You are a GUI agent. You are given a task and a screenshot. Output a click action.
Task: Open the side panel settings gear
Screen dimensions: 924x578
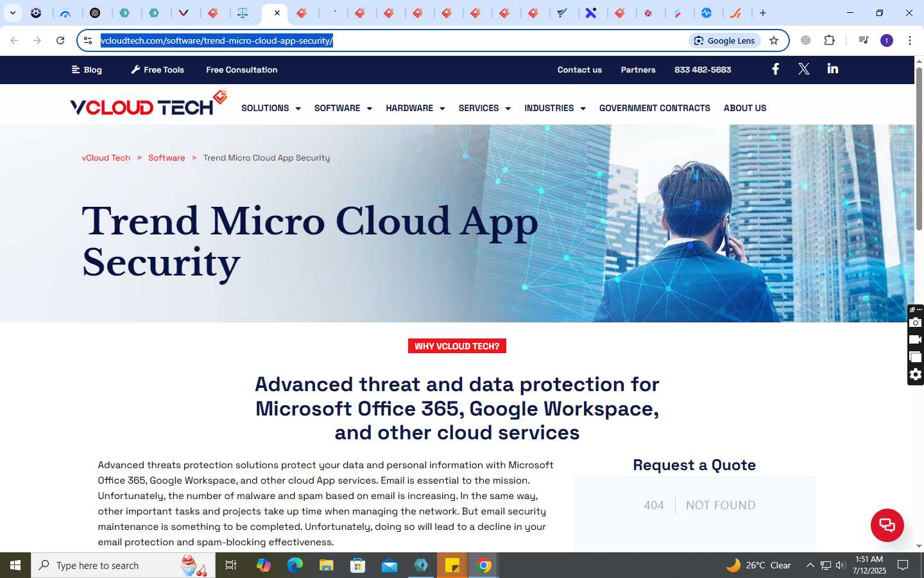tap(916, 374)
